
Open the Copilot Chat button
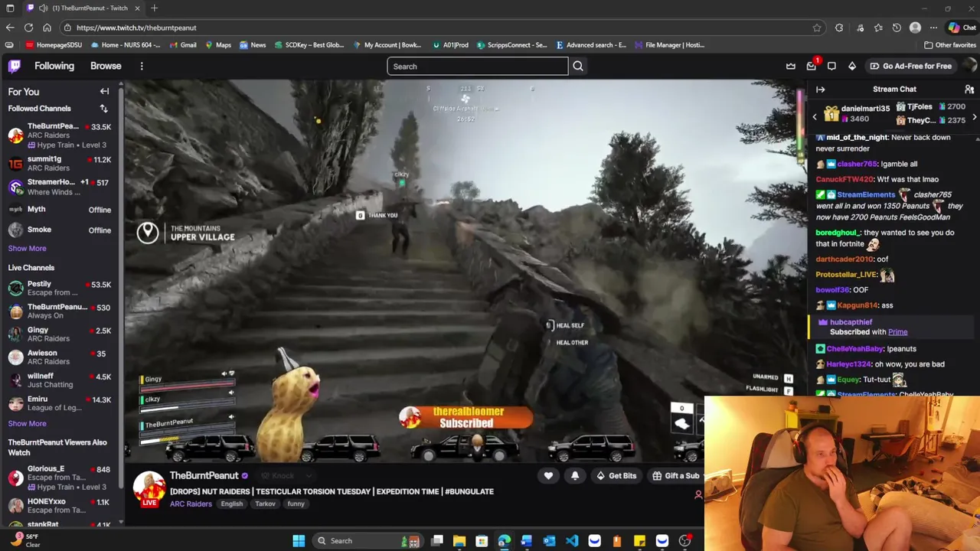962,28
